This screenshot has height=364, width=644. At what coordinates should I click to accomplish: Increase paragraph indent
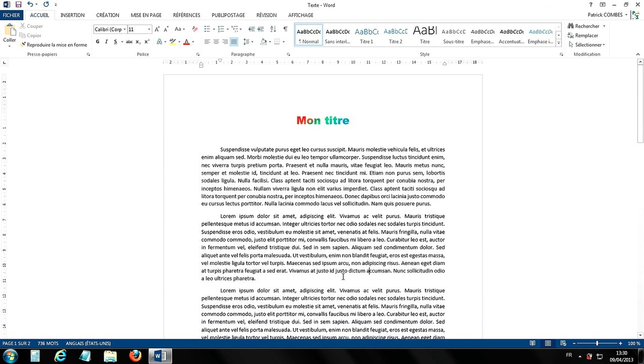(x=261, y=29)
